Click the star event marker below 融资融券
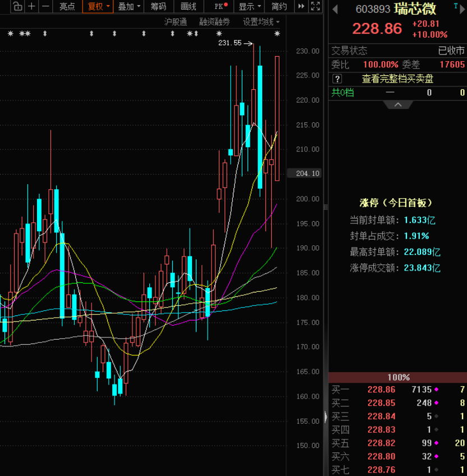Screen dimensions: 467x476 pyautogui.click(x=219, y=34)
